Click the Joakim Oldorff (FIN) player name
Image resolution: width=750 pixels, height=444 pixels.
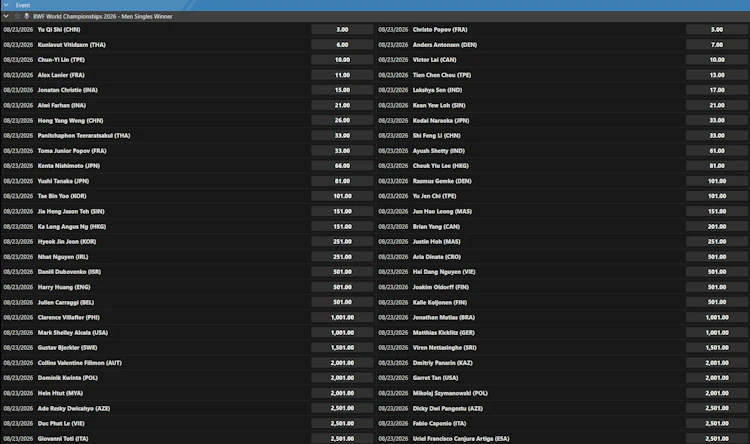[441, 287]
